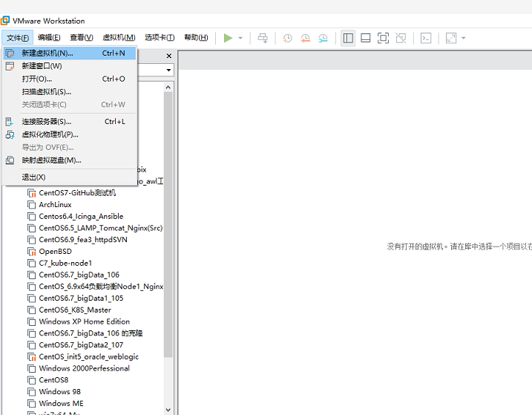Open the 编辑(E) menu
Image resolution: width=532 pixels, height=415 pixels.
point(49,38)
